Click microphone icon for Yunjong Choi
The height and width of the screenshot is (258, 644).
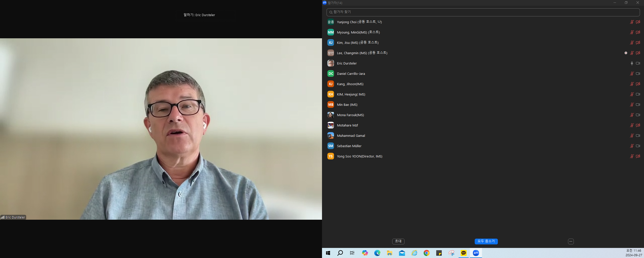(632, 22)
